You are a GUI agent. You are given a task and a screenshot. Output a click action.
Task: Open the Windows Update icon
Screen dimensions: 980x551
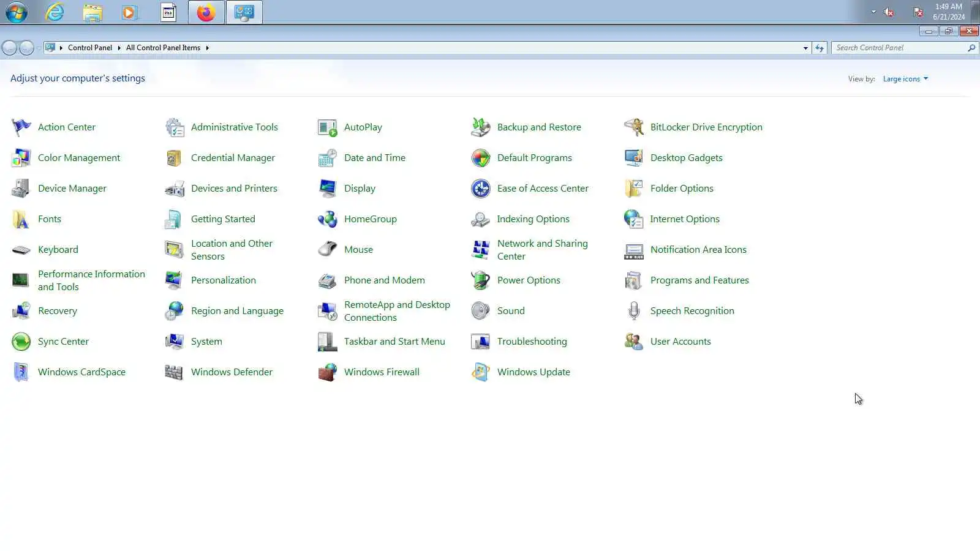click(x=481, y=372)
